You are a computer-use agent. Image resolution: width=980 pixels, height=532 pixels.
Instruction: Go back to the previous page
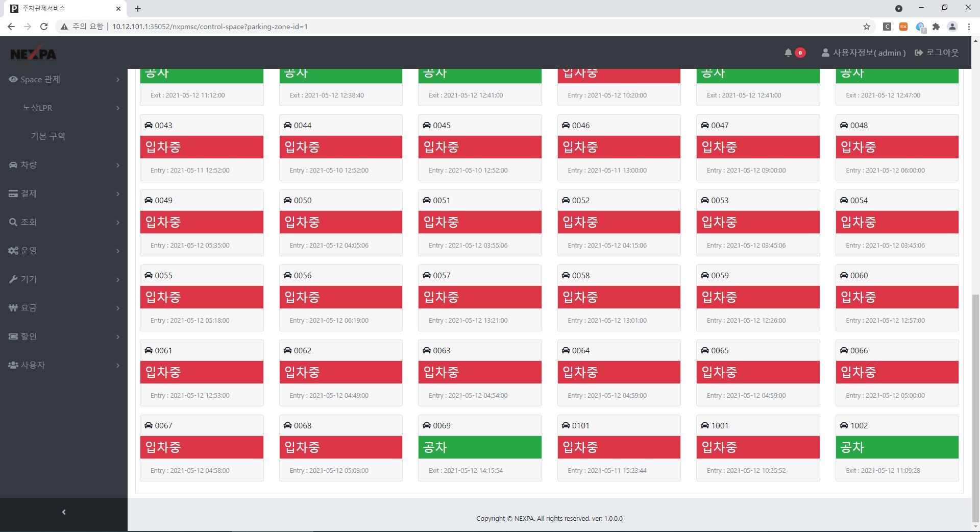(x=11, y=27)
